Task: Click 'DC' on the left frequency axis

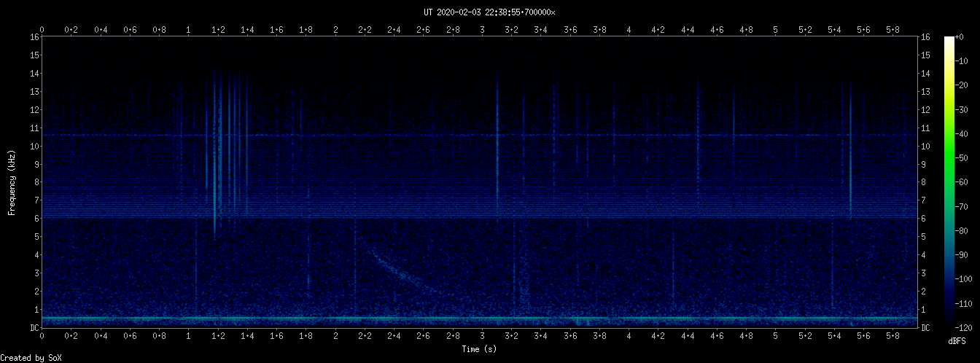Action: [34, 328]
